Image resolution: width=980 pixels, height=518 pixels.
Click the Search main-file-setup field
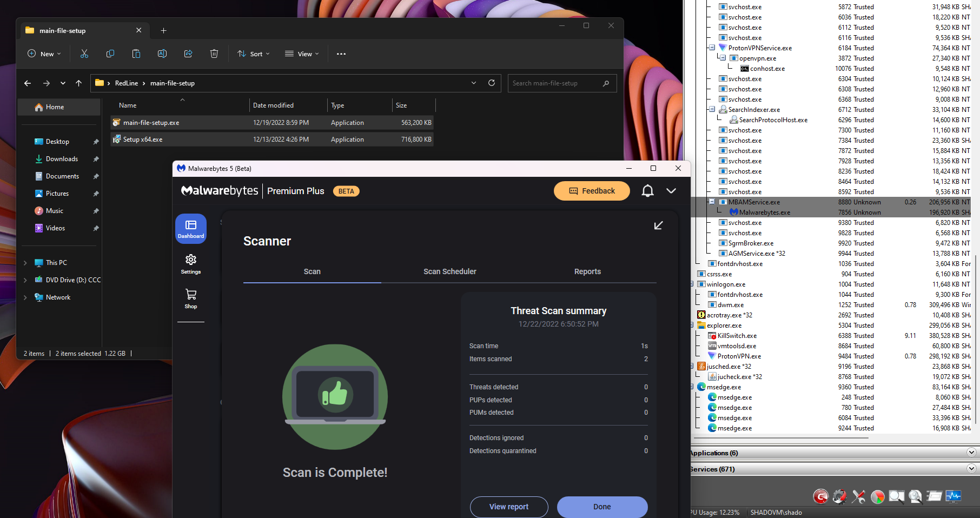562,83
